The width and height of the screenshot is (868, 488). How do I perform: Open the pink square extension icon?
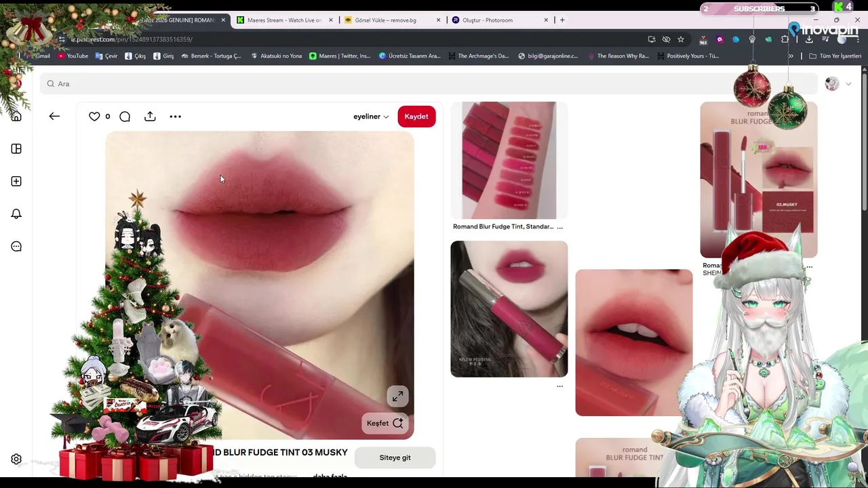pos(719,39)
